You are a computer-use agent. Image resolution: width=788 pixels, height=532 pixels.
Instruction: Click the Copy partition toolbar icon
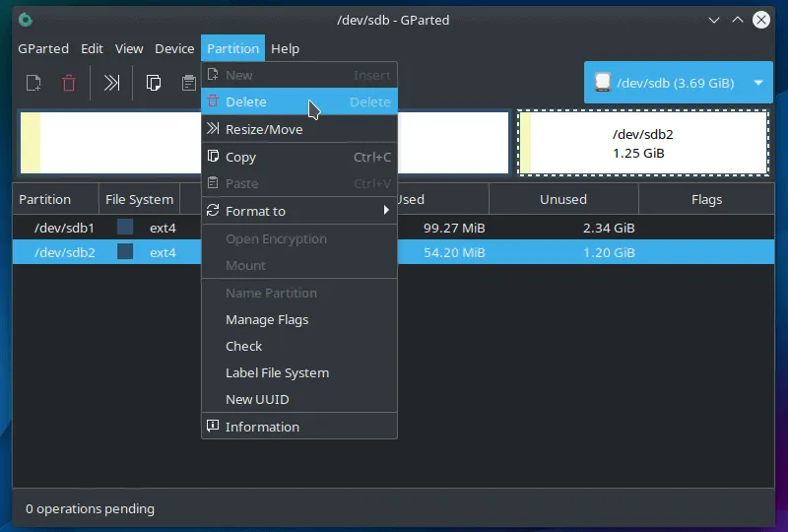click(x=154, y=83)
